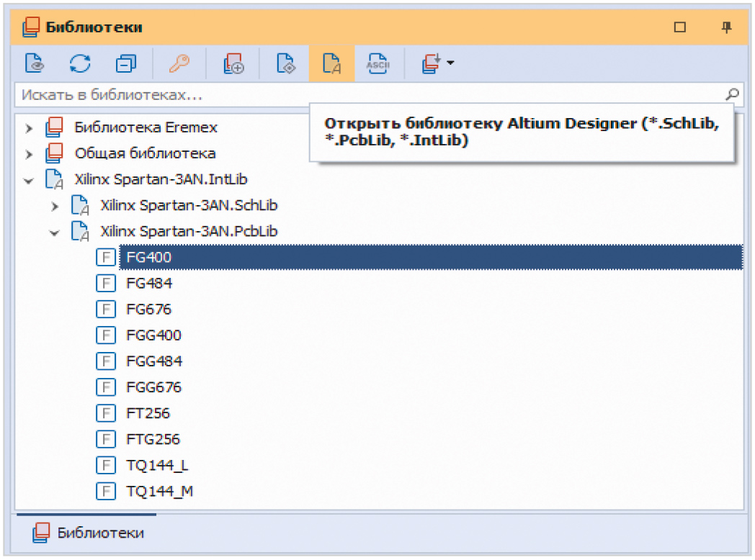Viewport: 755px width, 560px height.
Task: Select footprint FG676
Action: [x=149, y=309]
